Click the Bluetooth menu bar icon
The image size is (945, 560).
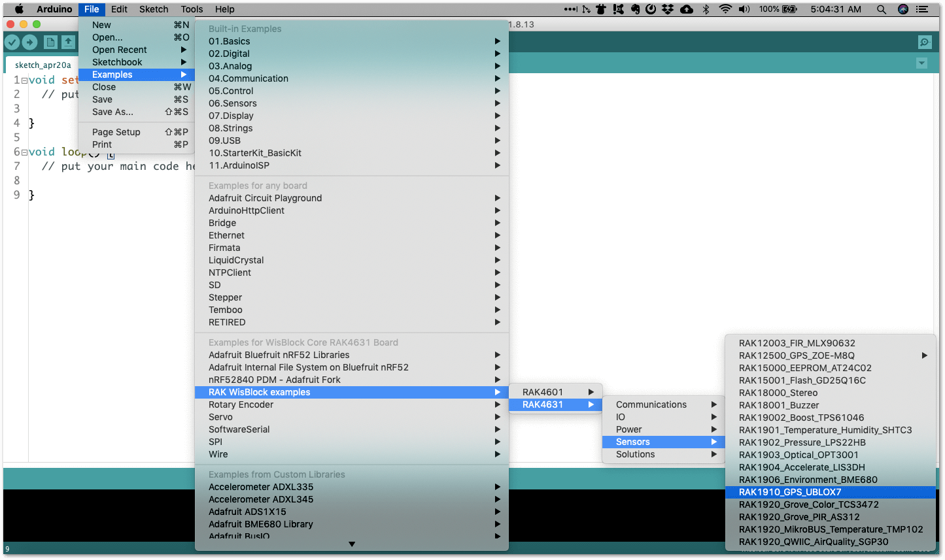[706, 9]
